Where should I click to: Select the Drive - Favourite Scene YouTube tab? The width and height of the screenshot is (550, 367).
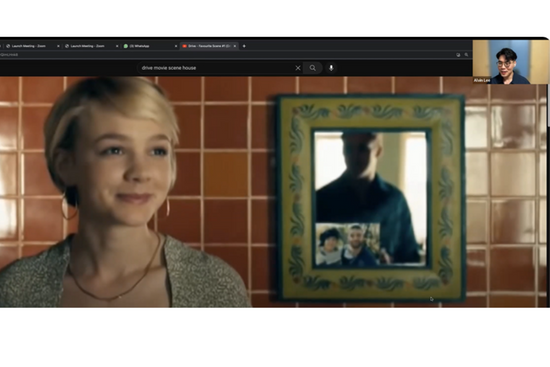[x=209, y=46]
